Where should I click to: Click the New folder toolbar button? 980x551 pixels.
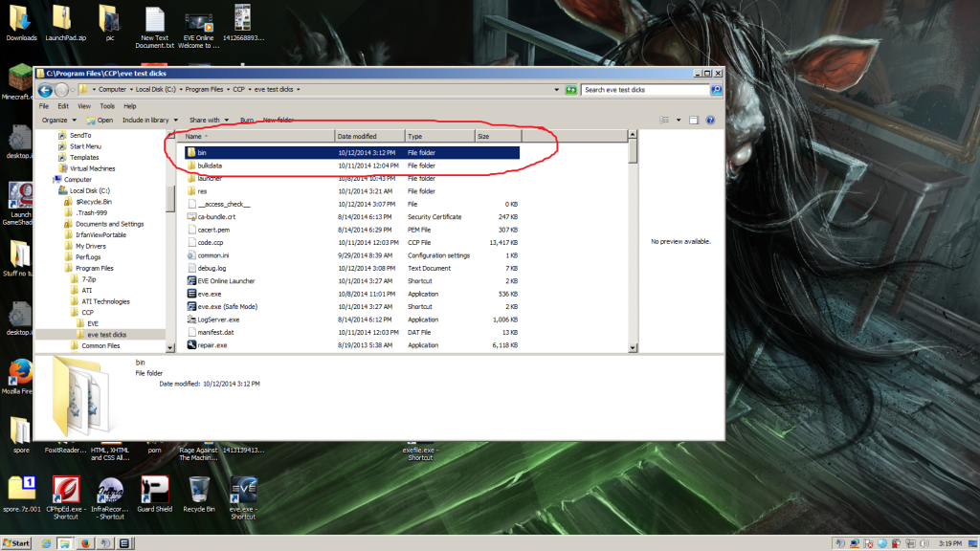point(278,120)
